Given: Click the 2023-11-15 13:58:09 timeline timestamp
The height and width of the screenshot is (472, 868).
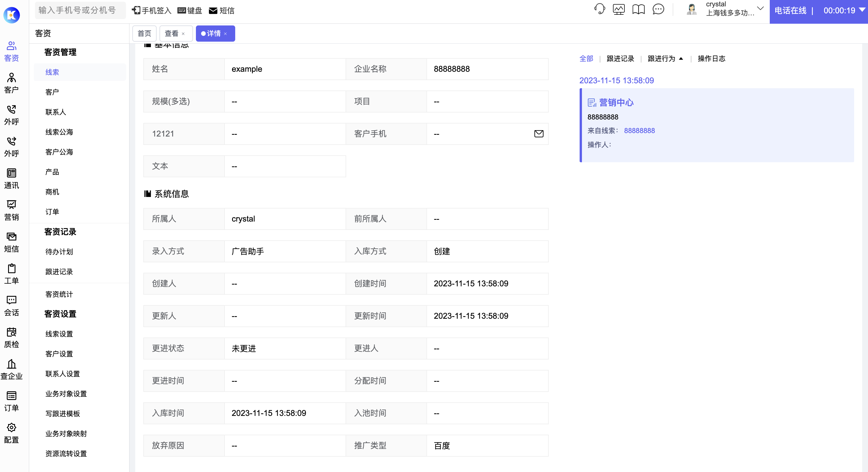Looking at the screenshot, I should tap(616, 80).
